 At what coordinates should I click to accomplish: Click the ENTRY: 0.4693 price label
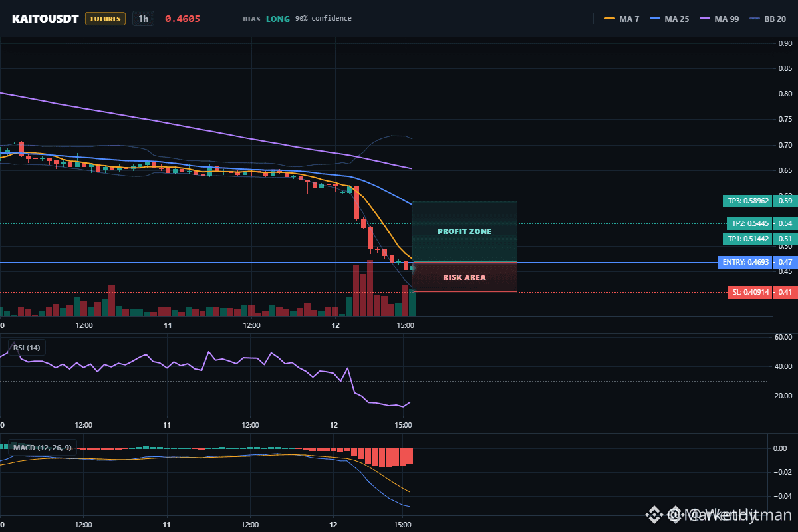click(745, 263)
